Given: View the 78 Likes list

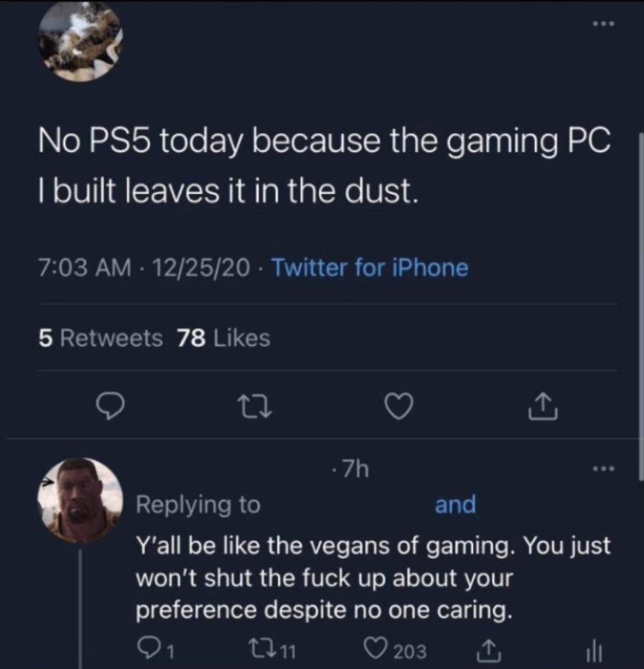Looking at the screenshot, I should pos(224,338).
